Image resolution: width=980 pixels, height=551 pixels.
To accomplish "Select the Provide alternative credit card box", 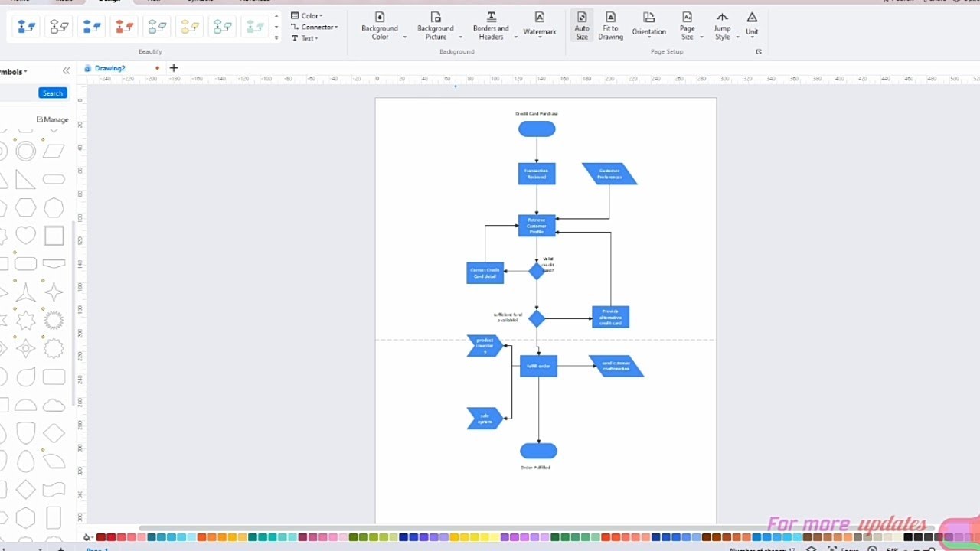I will (x=610, y=317).
